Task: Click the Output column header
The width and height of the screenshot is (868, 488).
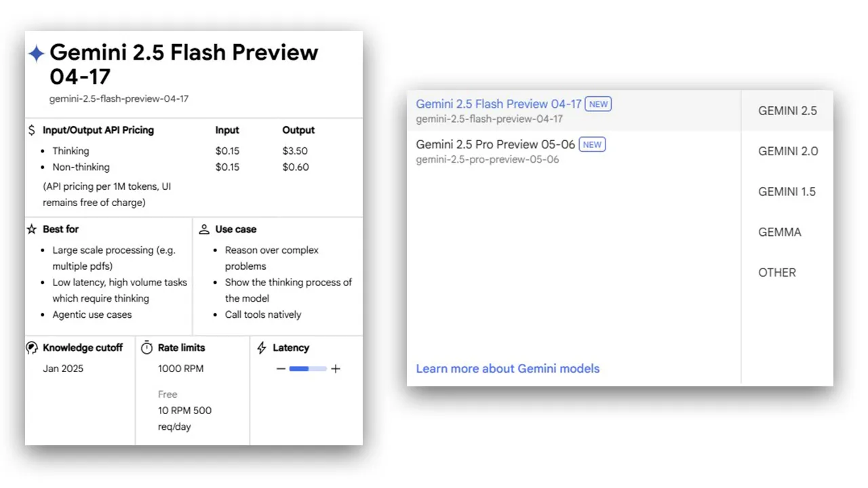Action: click(298, 130)
